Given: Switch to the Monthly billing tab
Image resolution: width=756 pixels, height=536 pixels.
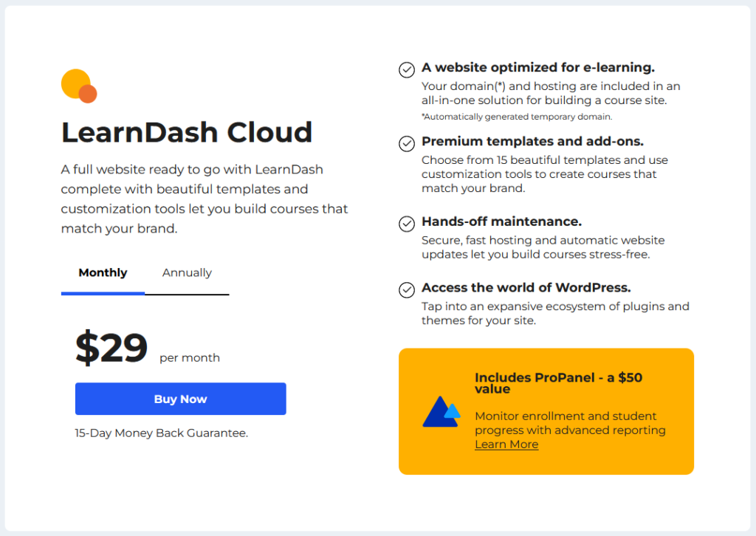Looking at the screenshot, I should coord(103,273).
